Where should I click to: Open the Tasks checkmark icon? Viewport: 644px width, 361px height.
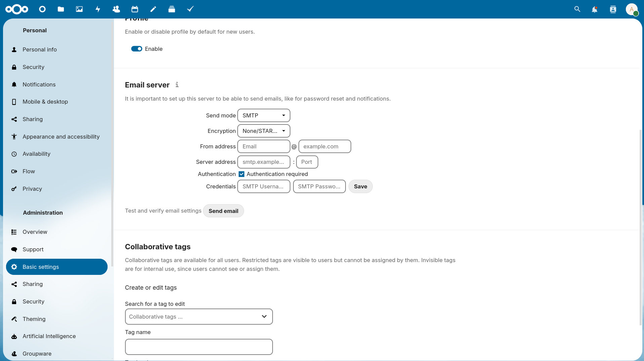(190, 9)
